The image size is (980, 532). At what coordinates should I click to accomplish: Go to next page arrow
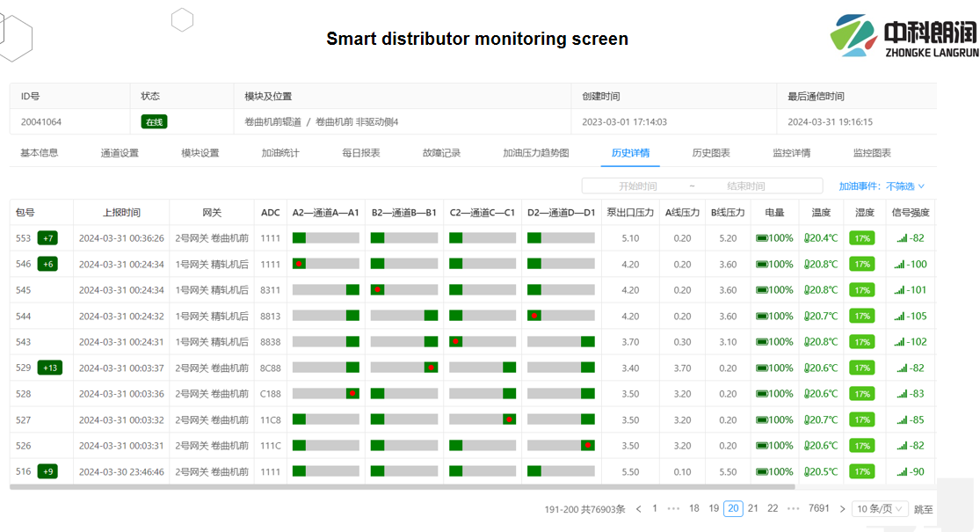pyautogui.click(x=842, y=509)
